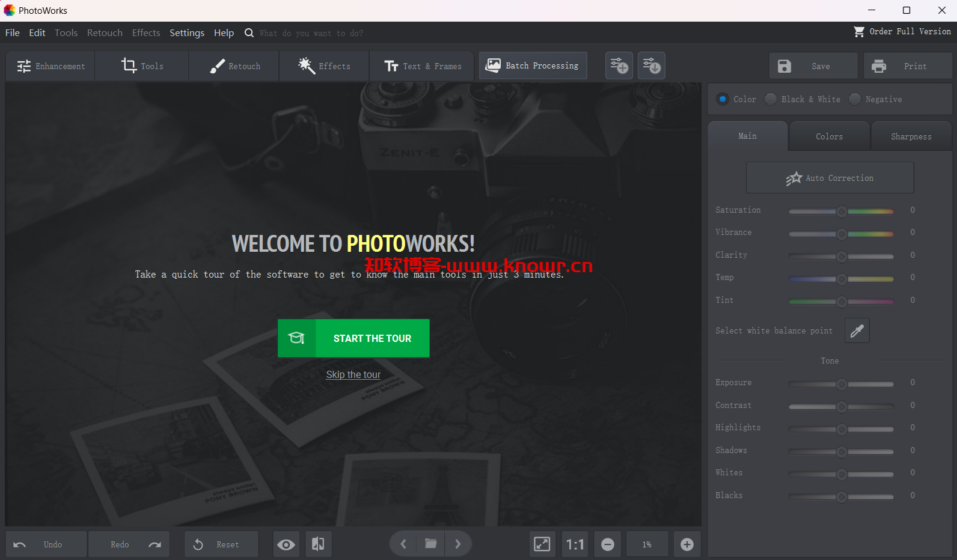Toggle the before/after compare icon

click(x=318, y=544)
